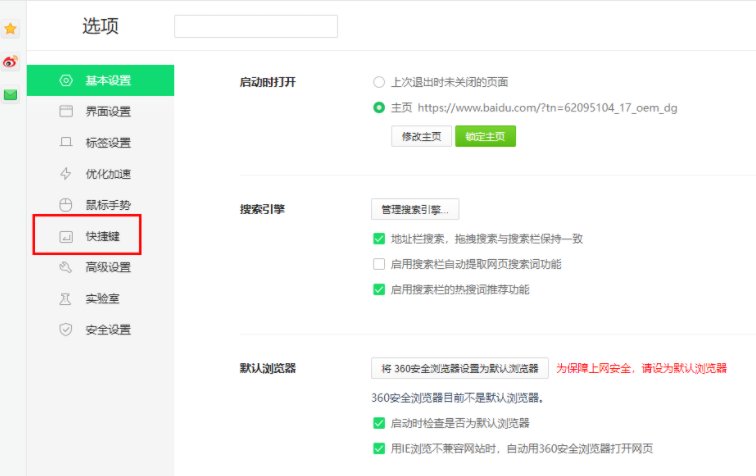Toggle 启用搜索栏的热搜词推荐功能 checkbox
This screenshot has height=476, width=756.
click(x=379, y=289)
